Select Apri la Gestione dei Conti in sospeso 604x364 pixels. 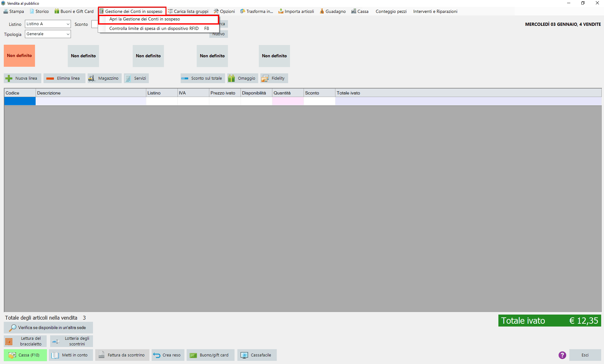[159, 19]
